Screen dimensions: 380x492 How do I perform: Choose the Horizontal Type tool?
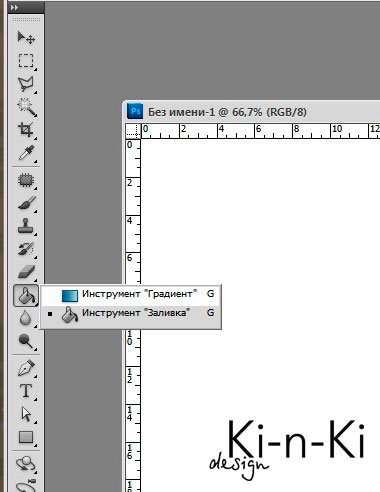(x=26, y=391)
